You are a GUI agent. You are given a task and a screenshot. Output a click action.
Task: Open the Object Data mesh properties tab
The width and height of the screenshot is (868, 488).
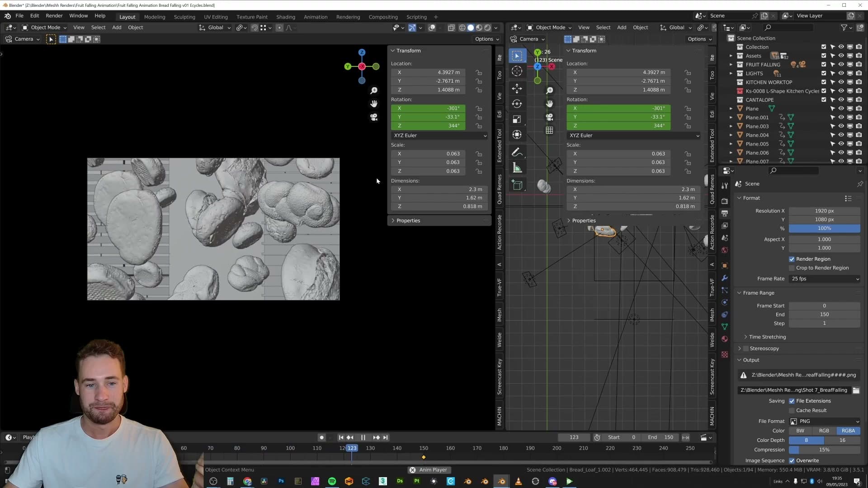tap(725, 327)
